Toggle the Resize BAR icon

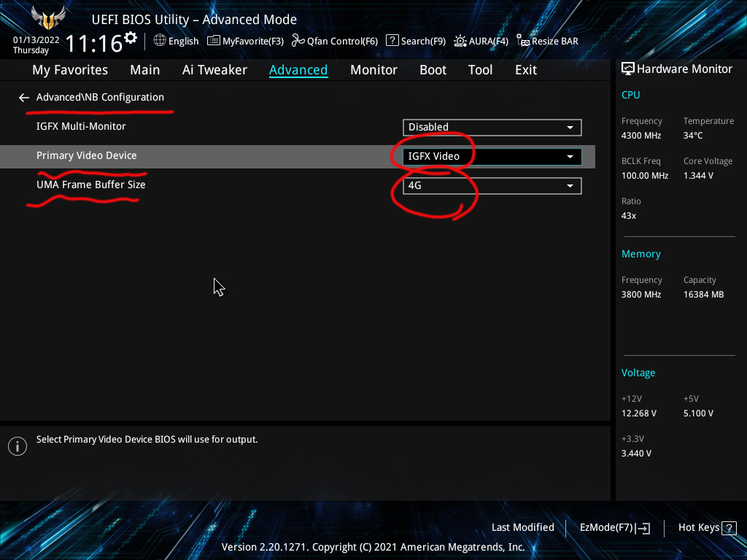522,41
